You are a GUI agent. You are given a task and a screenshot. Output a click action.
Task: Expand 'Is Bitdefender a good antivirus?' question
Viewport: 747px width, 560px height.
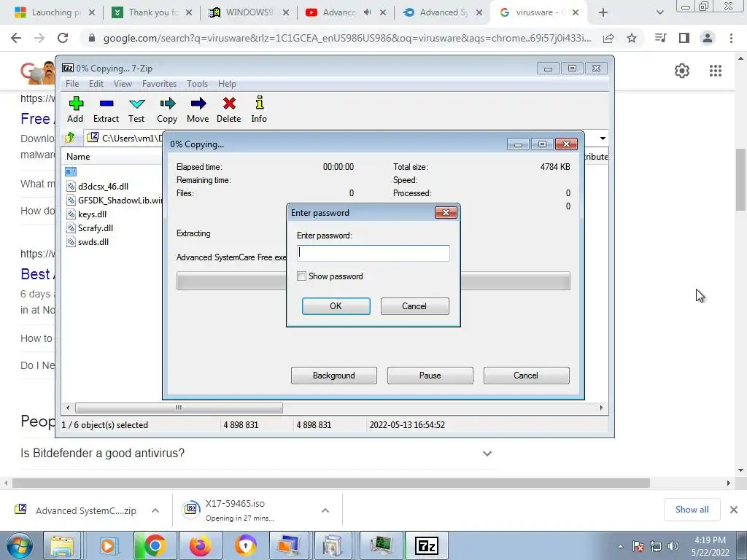tap(487, 454)
